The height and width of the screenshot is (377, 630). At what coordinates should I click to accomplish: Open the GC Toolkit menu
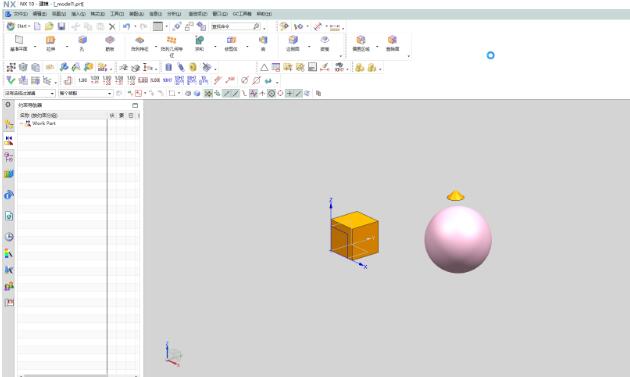tap(242, 14)
